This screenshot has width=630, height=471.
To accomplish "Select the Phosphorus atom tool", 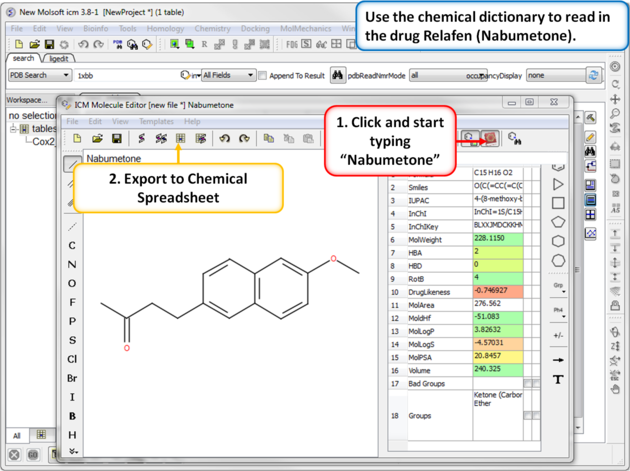I will (x=72, y=321).
